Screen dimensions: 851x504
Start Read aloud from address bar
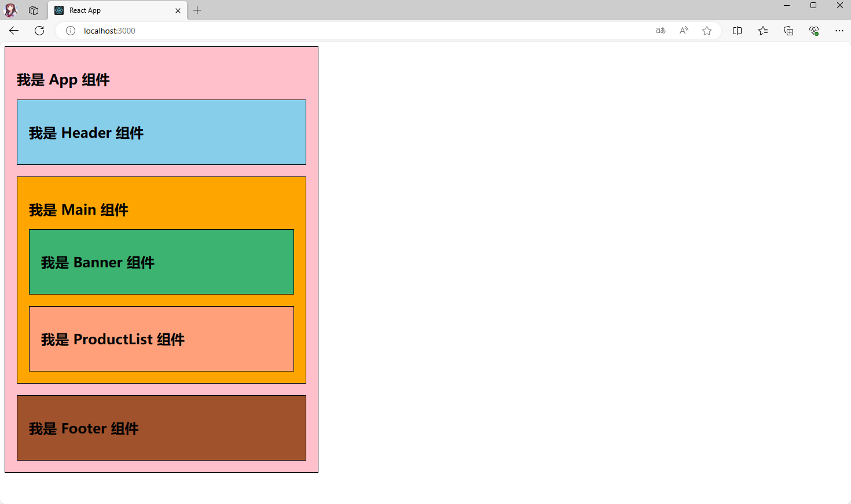tap(684, 31)
